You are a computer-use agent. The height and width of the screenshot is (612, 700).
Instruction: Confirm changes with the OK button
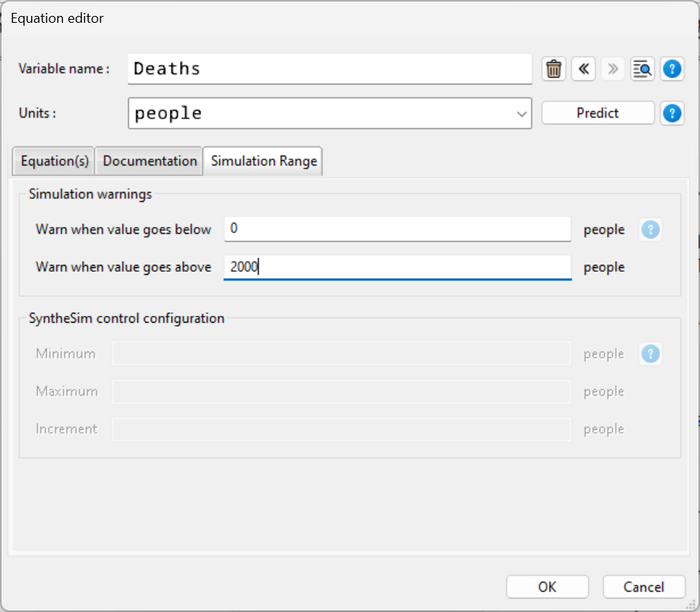(x=547, y=587)
